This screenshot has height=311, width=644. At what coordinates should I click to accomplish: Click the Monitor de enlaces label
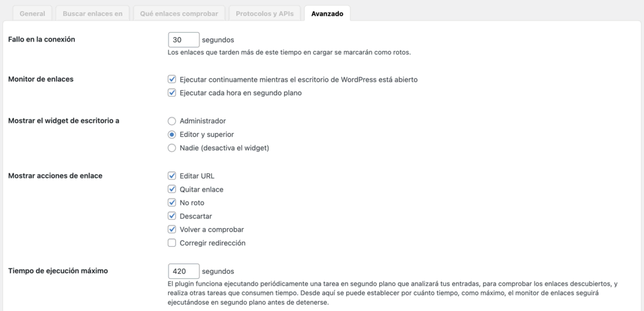pyautogui.click(x=41, y=80)
